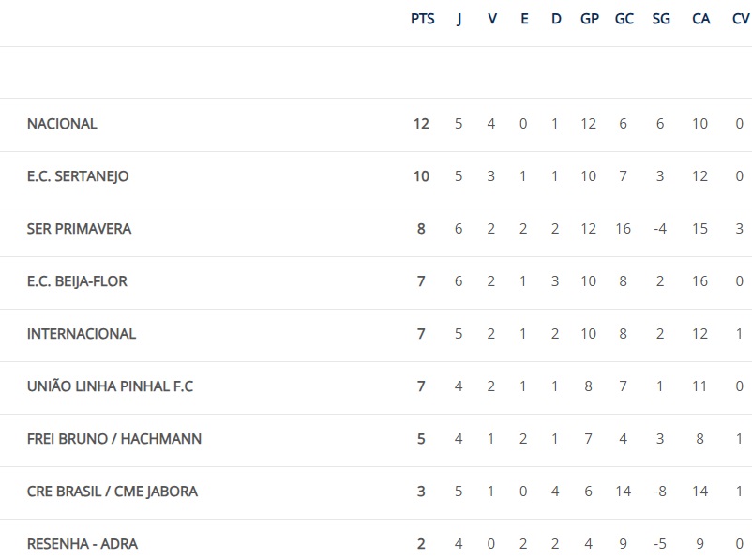
Task: Click the CV column header
Action: click(x=741, y=19)
